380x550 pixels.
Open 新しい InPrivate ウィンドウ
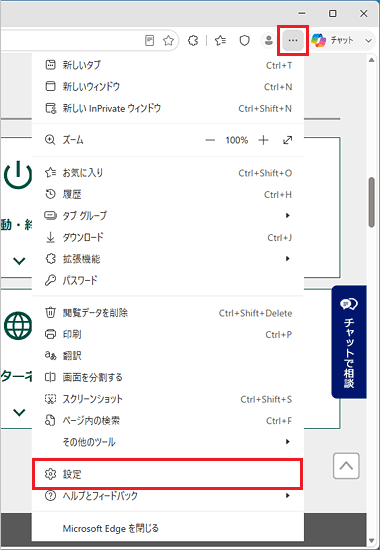point(168,108)
